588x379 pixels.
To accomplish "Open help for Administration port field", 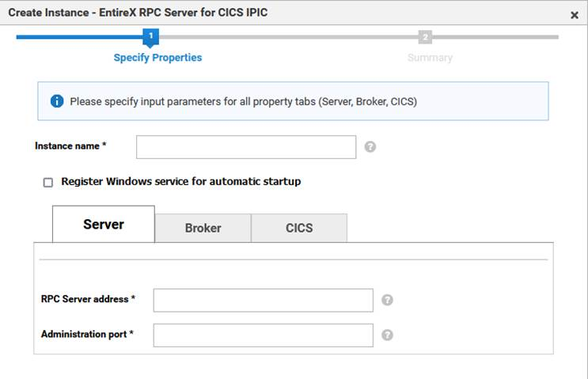I will pyautogui.click(x=387, y=335).
